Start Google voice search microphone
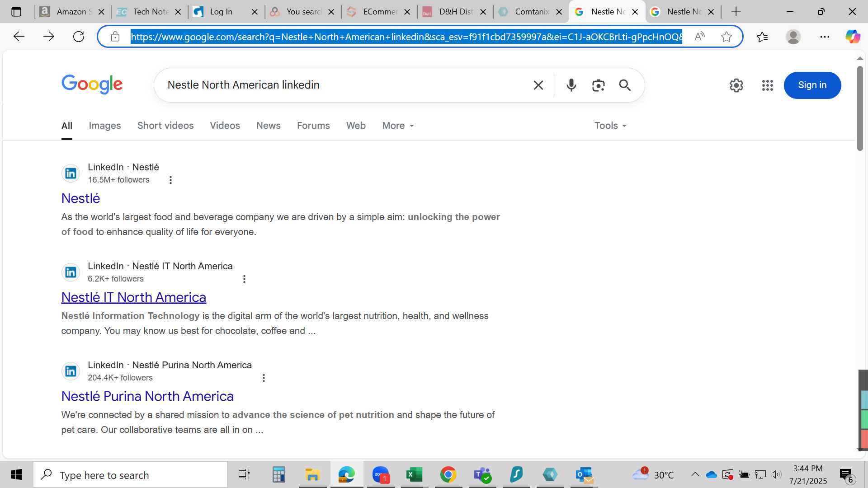The image size is (868, 488). [571, 85]
